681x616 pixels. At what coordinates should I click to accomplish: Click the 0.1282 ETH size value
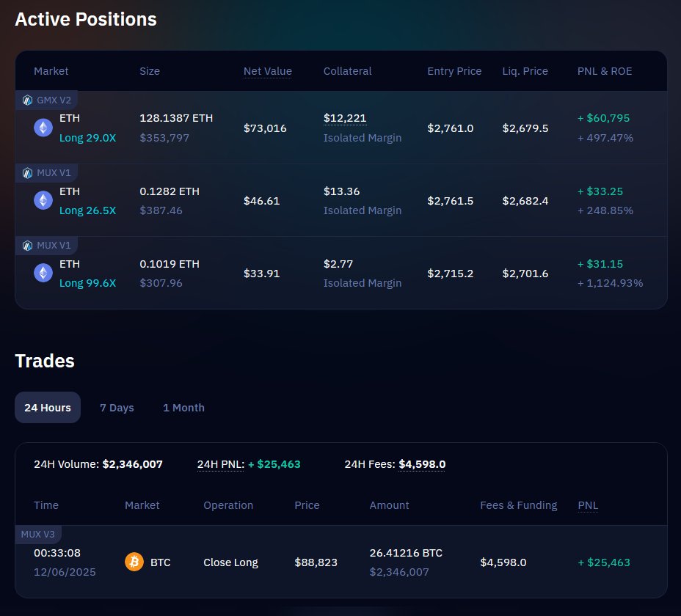[x=170, y=191]
